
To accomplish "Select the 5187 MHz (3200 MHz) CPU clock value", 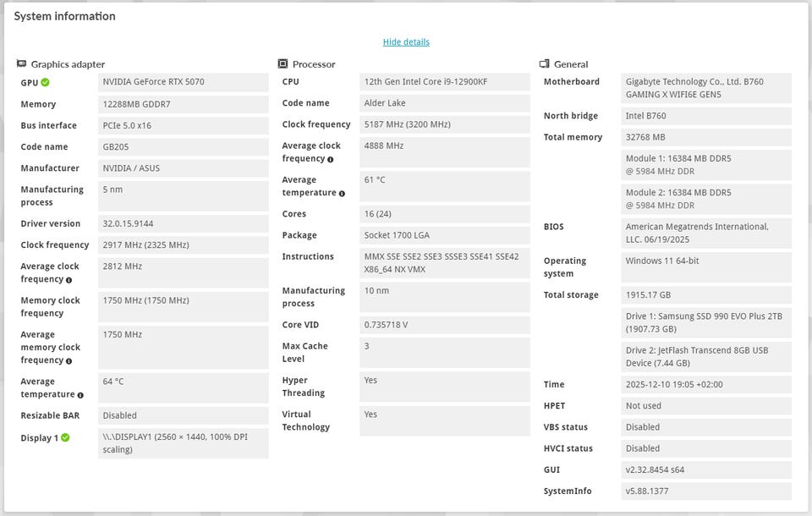I will 445,124.
